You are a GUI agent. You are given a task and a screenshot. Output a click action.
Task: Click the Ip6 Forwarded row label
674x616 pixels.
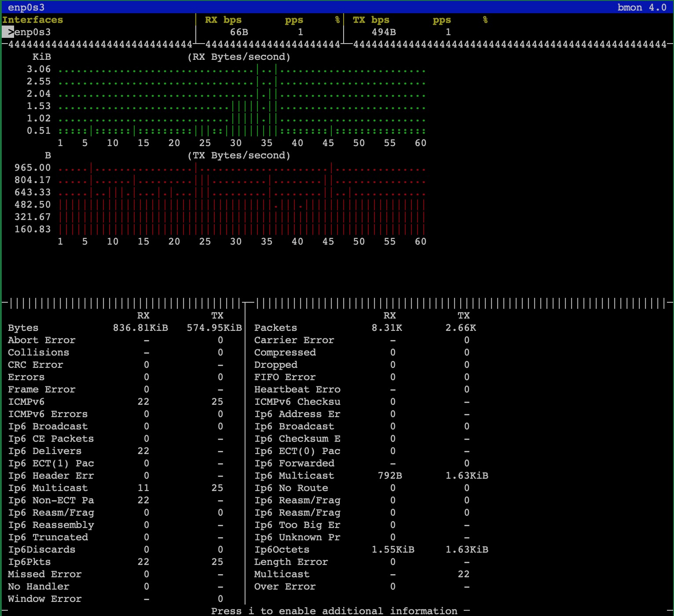click(x=294, y=463)
